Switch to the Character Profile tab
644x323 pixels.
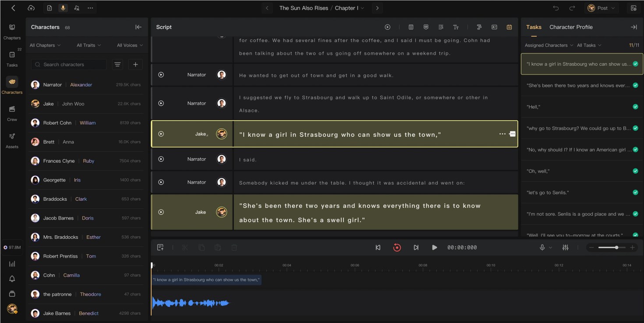click(571, 27)
